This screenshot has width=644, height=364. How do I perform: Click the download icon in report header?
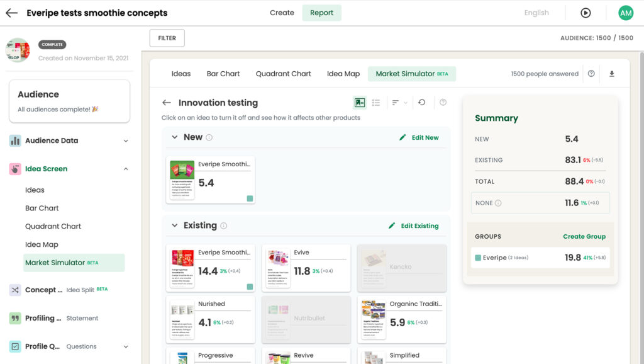coord(611,74)
